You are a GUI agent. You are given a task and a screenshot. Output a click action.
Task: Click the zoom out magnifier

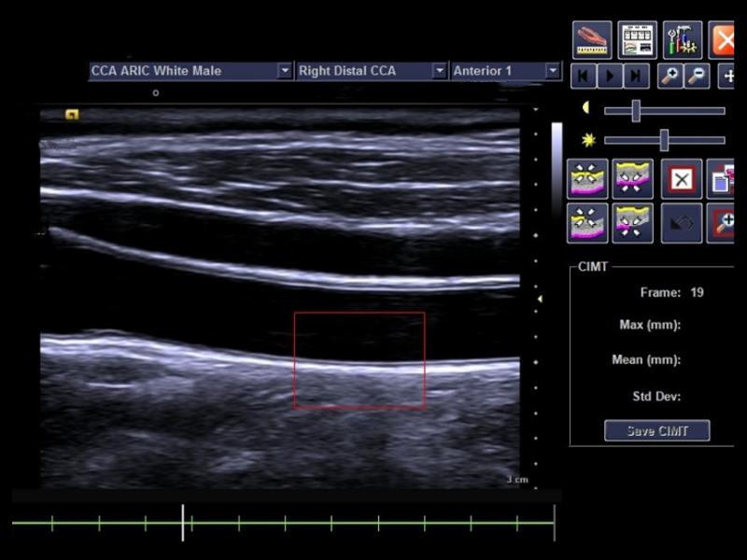click(x=696, y=77)
